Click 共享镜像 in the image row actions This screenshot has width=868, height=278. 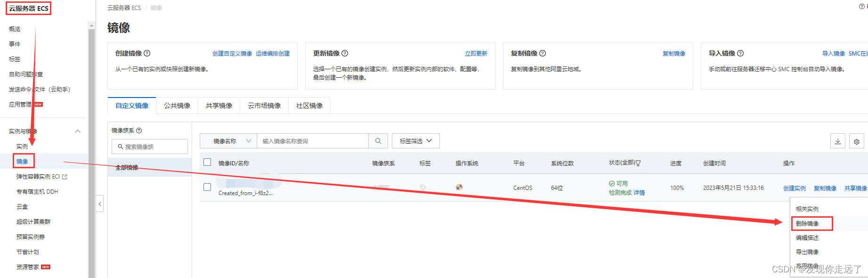tap(855, 188)
